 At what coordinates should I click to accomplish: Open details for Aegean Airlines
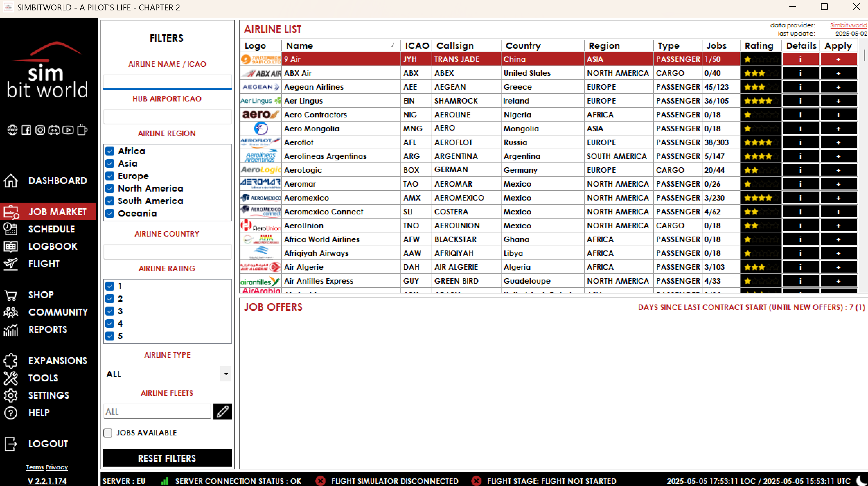(x=800, y=87)
